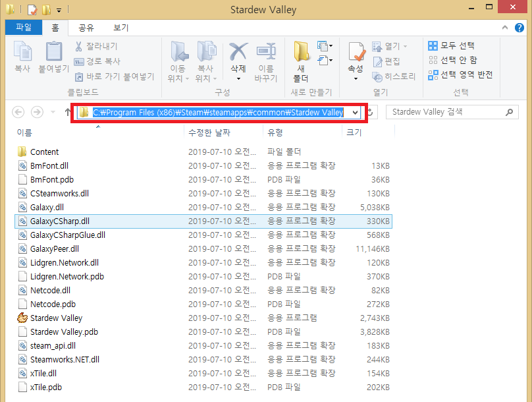Expand the Delete (삭제) dropdown arrow

coord(238,79)
